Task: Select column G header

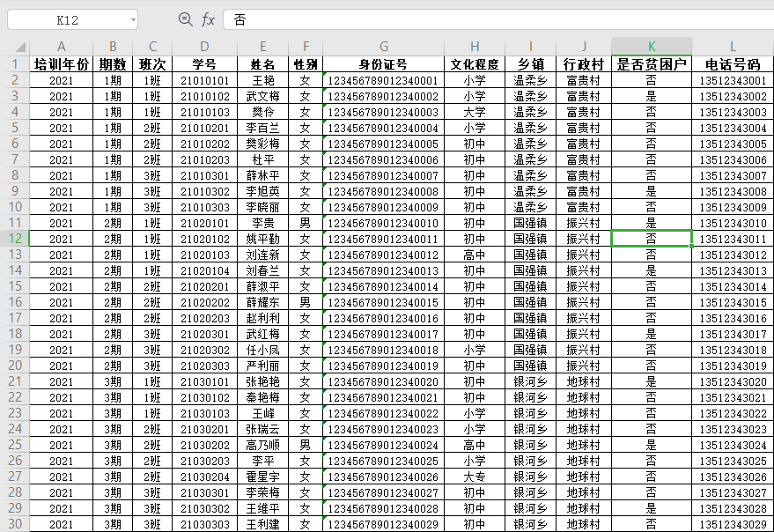Action: (x=383, y=47)
